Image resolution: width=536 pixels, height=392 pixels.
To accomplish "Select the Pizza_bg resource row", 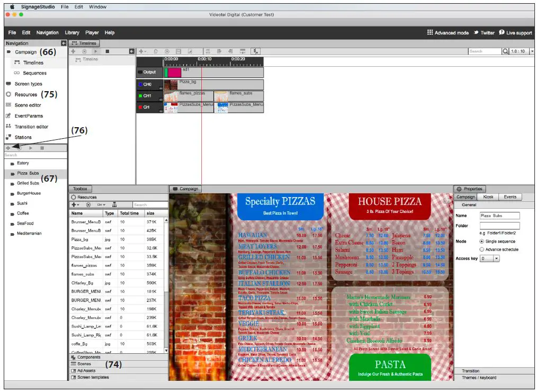I will [x=117, y=239].
